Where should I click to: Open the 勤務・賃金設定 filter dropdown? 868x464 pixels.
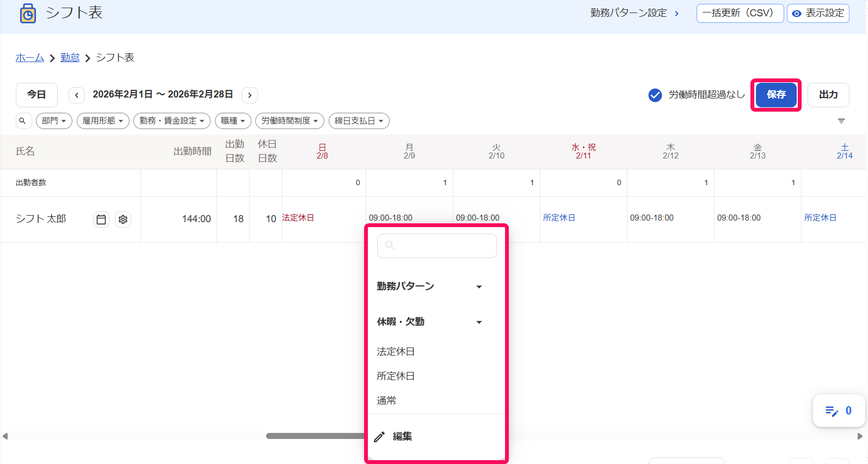(x=172, y=121)
